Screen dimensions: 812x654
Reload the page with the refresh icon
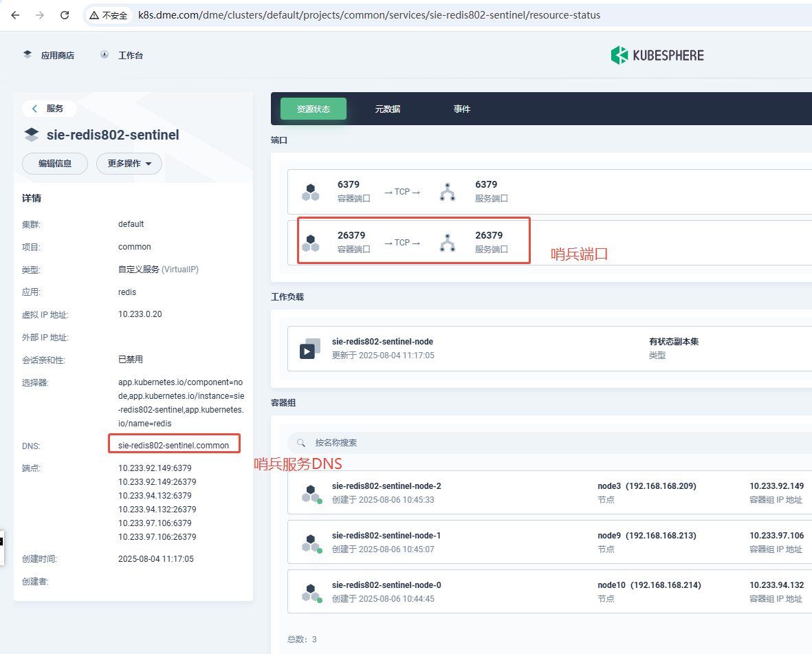65,15
